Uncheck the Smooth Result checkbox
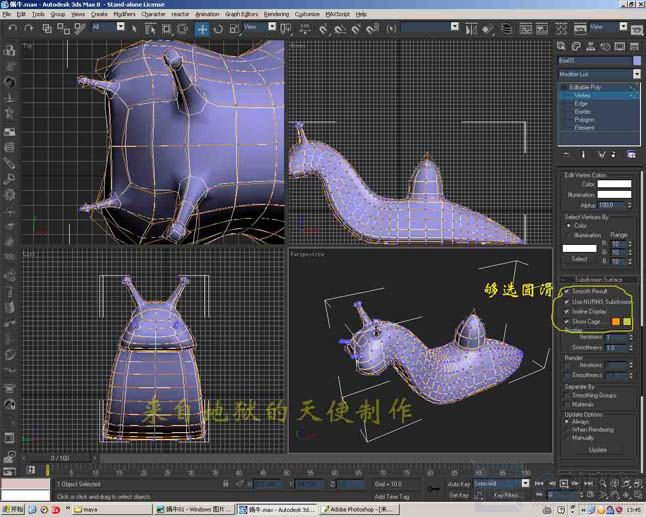Image resolution: width=646 pixels, height=517 pixels. click(567, 291)
